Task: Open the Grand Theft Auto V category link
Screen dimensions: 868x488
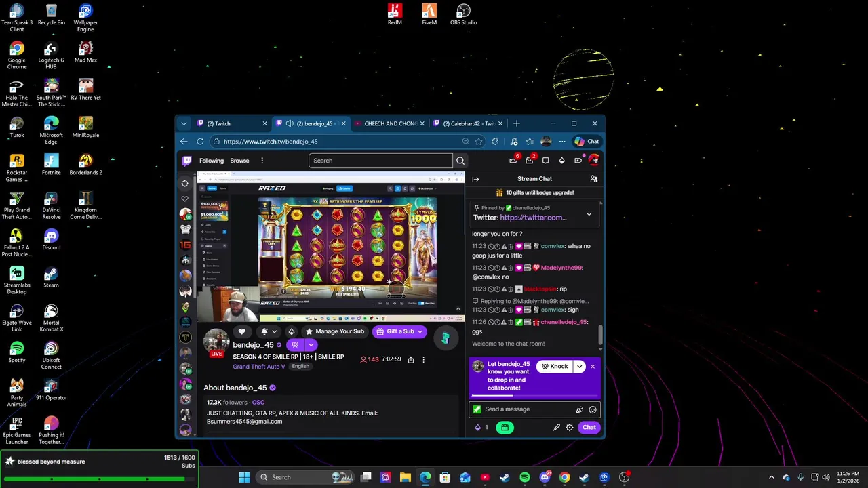Action: pyautogui.click(x=259, y=367)
